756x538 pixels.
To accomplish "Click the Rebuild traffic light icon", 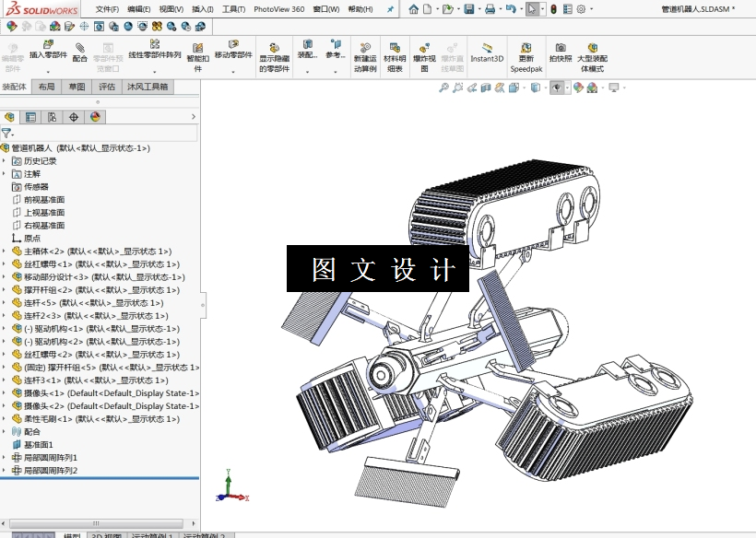I will pyautogui.click(x=553, y=8).
